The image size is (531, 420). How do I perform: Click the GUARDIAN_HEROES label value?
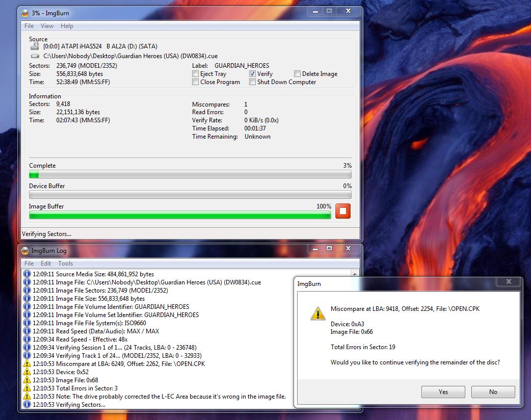click(x=242, y=66)
